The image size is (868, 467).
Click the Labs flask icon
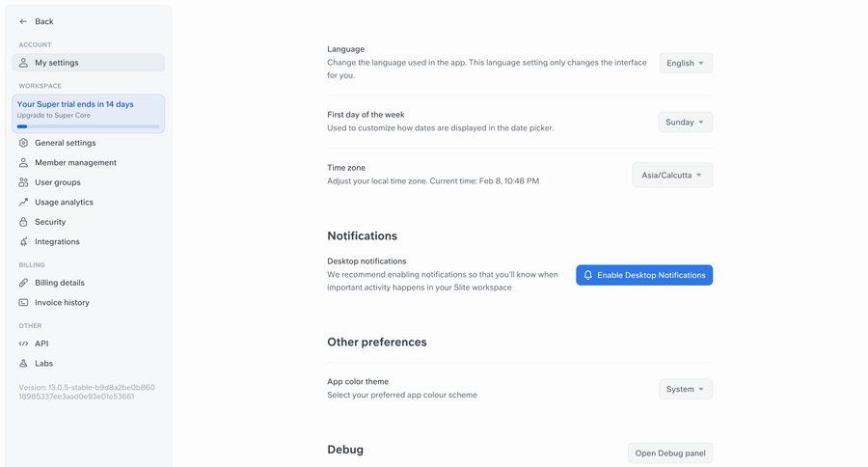[x=24, y=364]
